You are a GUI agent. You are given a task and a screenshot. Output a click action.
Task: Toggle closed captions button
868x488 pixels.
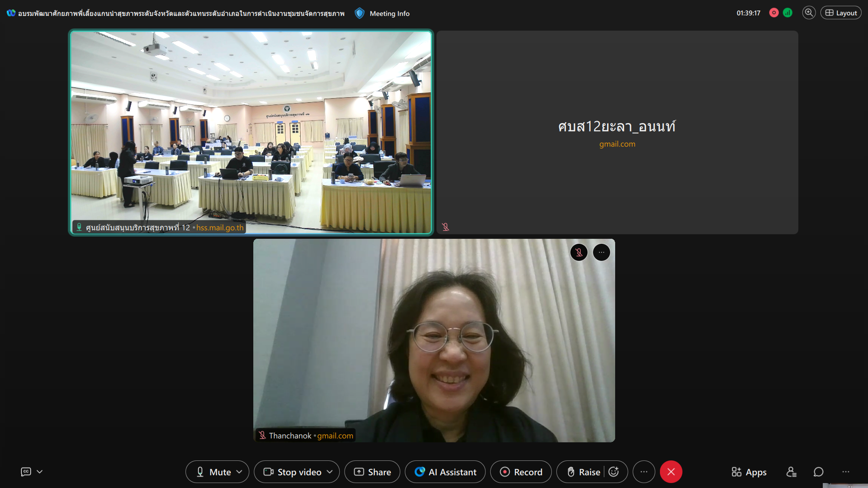click(x=26, y=472)
